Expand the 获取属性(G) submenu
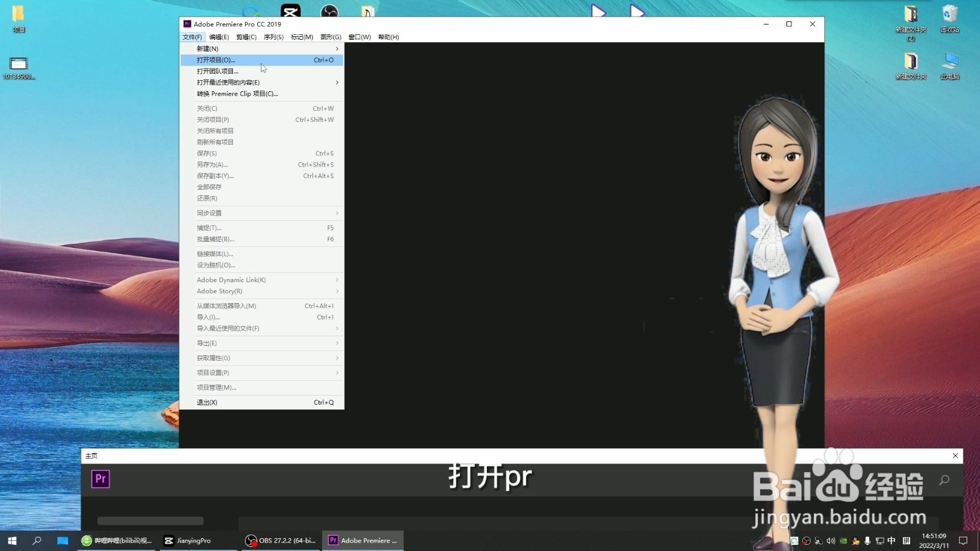This screenshot has width=980, height=551. [x=262, y=358]
